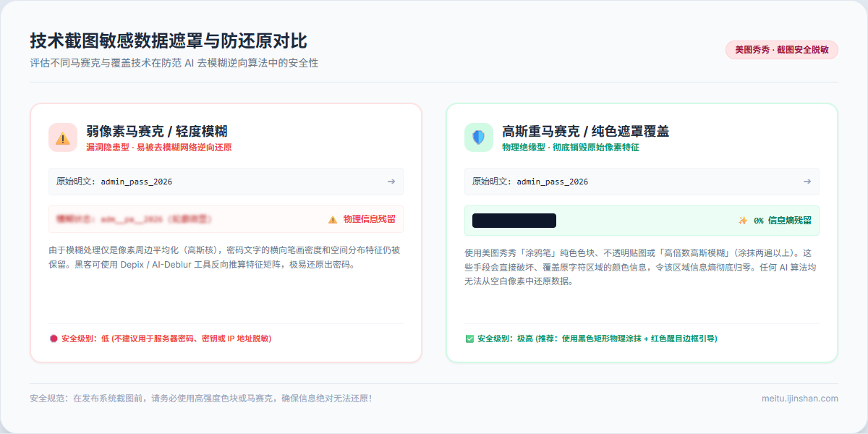Screen dimensions: 868x434
Task: Click subtitle 物理绝缘型 · 彻底销毁原始像素特征
Action: (571, 147)
